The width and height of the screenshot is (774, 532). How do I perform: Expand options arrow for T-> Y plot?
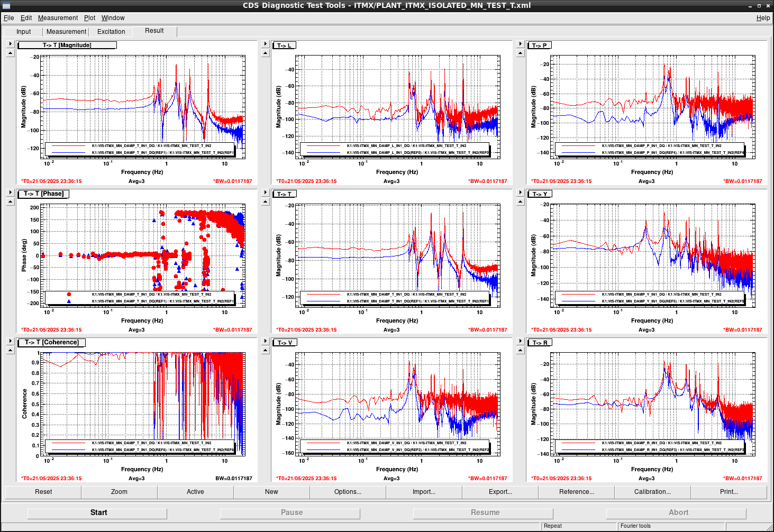(x=520, y=192)
